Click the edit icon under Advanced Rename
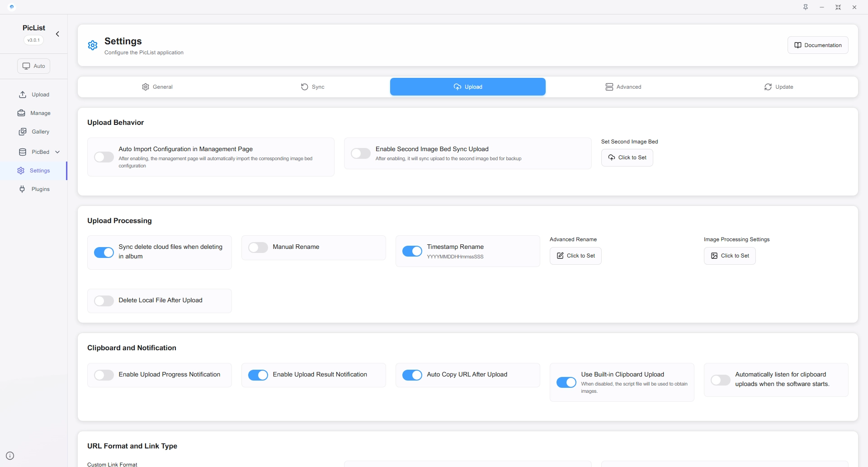The image size is (868, 467). click(560, 256)
